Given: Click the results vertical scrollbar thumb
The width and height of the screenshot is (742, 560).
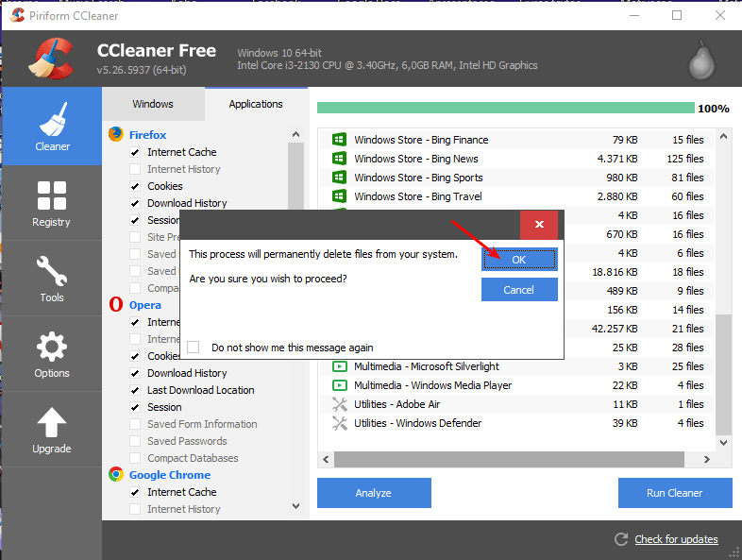Looking at the screenshot, I should click(723, 375).
